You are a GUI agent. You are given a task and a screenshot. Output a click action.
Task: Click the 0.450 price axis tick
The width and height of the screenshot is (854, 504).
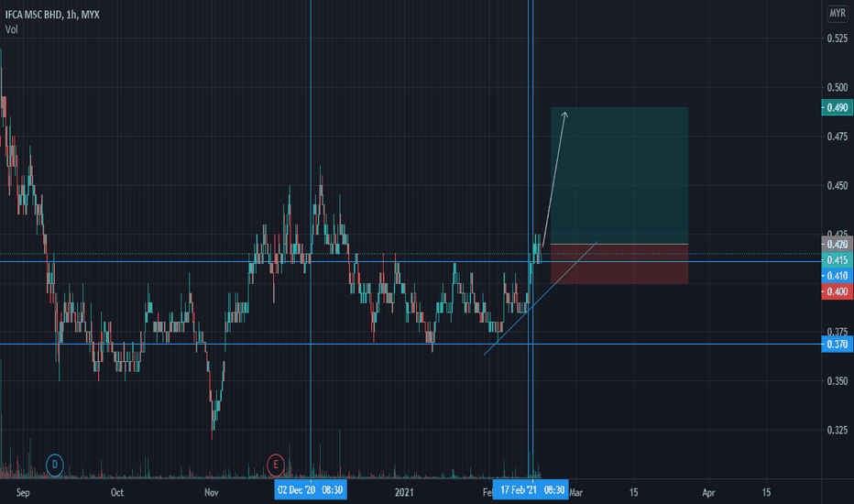[838, 185]
